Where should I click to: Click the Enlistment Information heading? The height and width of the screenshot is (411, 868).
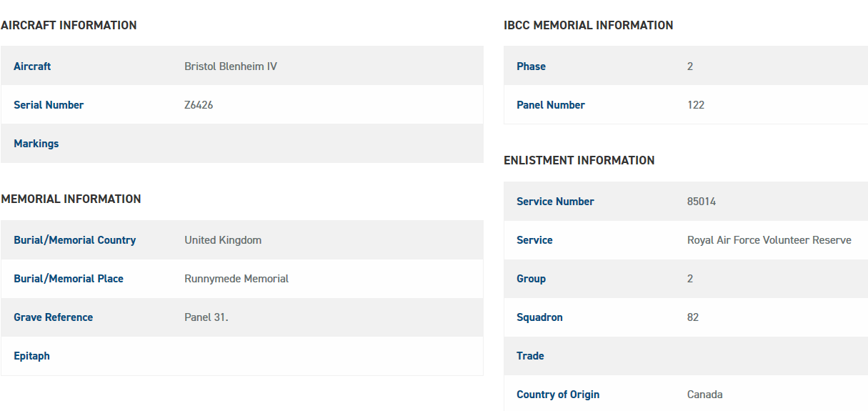pyautogui.click(x=579, y=160)
